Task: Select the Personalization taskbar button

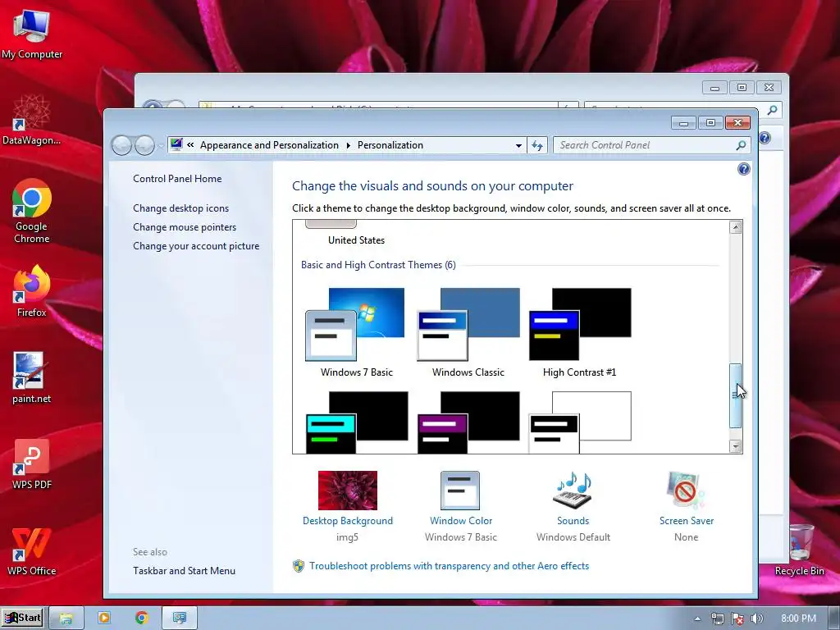Action: point(180,618)
